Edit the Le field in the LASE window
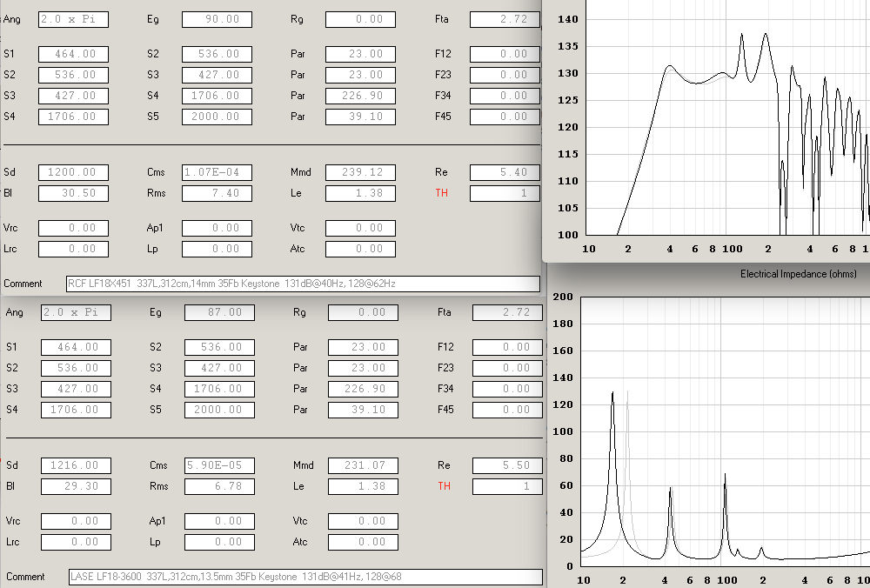 [x=364, y=487]
